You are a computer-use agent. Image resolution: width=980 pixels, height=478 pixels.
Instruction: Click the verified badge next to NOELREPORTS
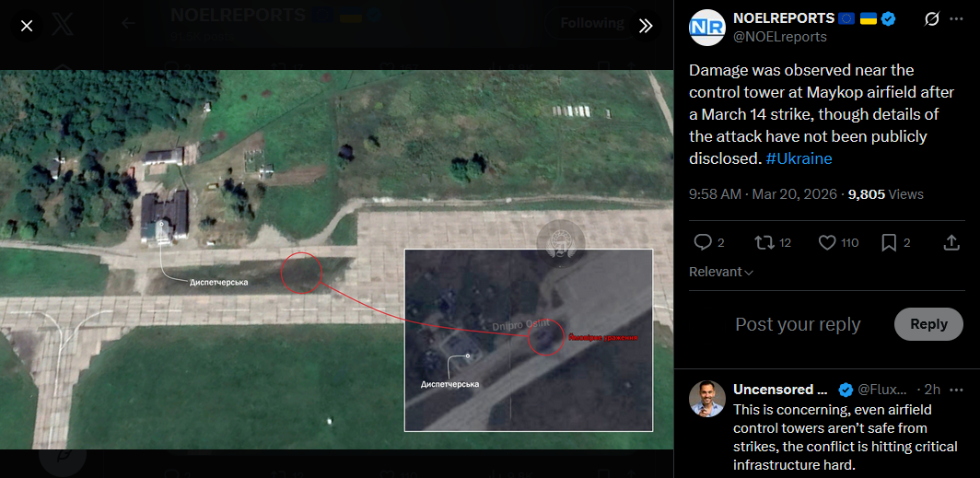click(888, 18)
